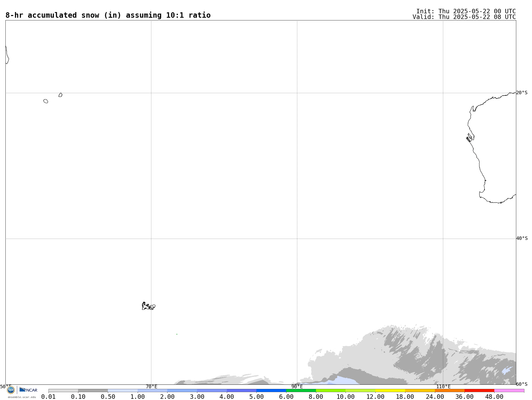Click the 70°E longitude label

point(151,386)
